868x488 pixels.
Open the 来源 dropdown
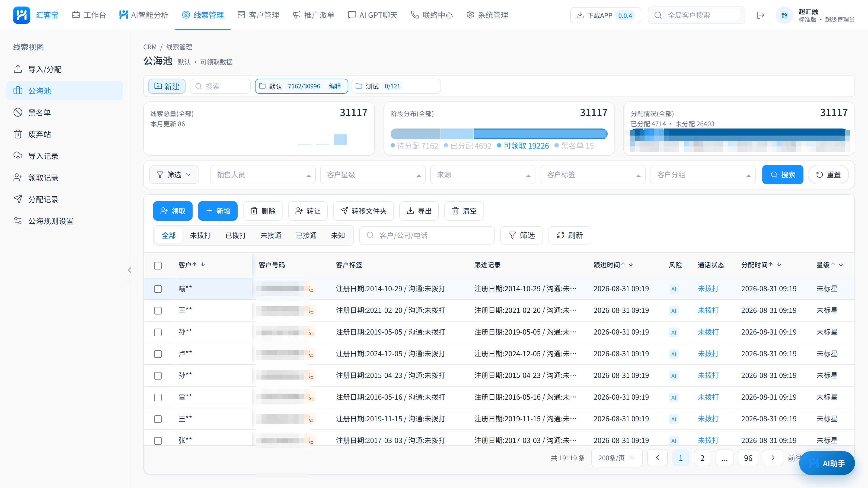483,174
